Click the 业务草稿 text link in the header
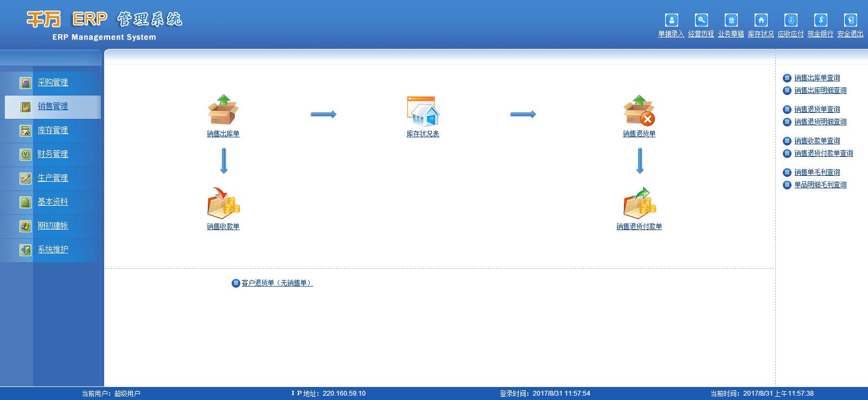Image resolution: width=868 pixels, height=400 pixels. coord(731,34)
